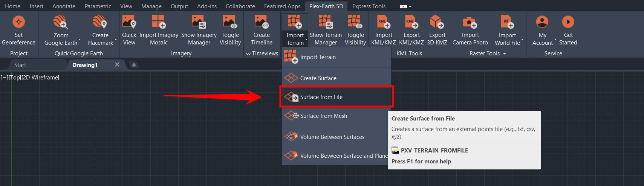
Task: Click the Import Terrain ribbon button
Action: click(295, 30)
